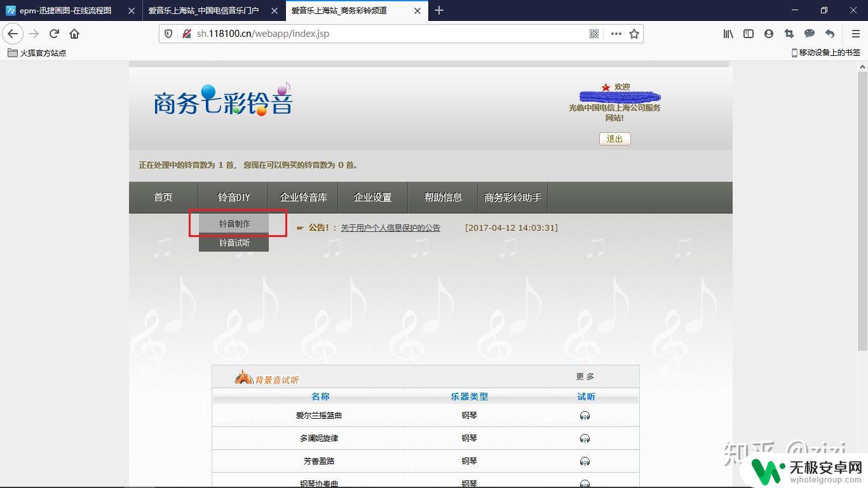This screenshot has height=488, width=868.
Task: Open the 火狐官方站点 bookmarks folder
Action: pyautogui.click(x=37, y=53)
